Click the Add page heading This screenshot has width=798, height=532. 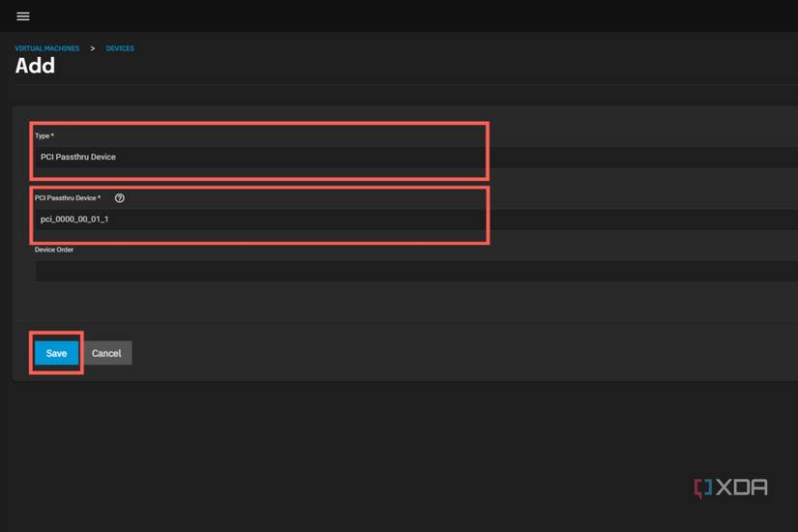(x=35, y=66)
